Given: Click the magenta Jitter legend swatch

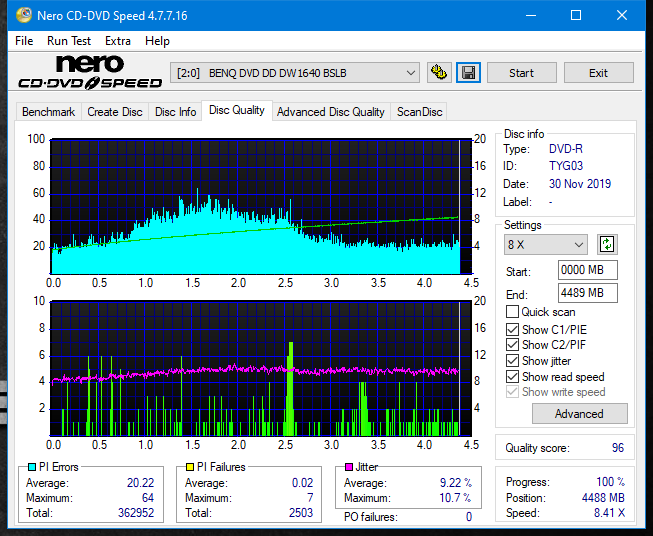Looking at the screenshot, I should tap(349, 467).
